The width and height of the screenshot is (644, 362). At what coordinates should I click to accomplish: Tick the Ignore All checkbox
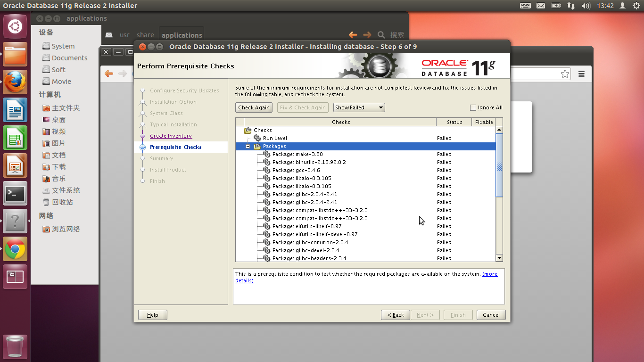tap(473, 107)
